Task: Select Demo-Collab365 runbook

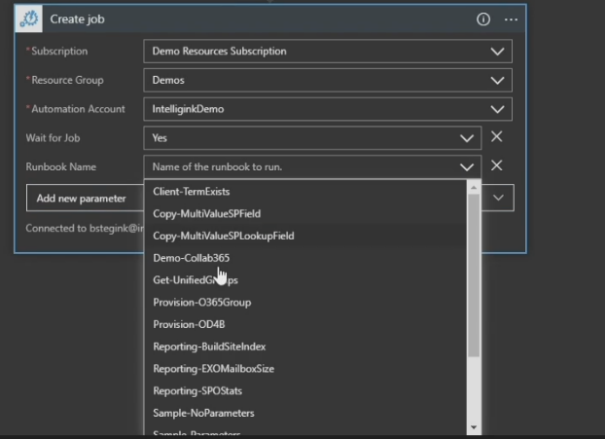Action: (305, 258)
